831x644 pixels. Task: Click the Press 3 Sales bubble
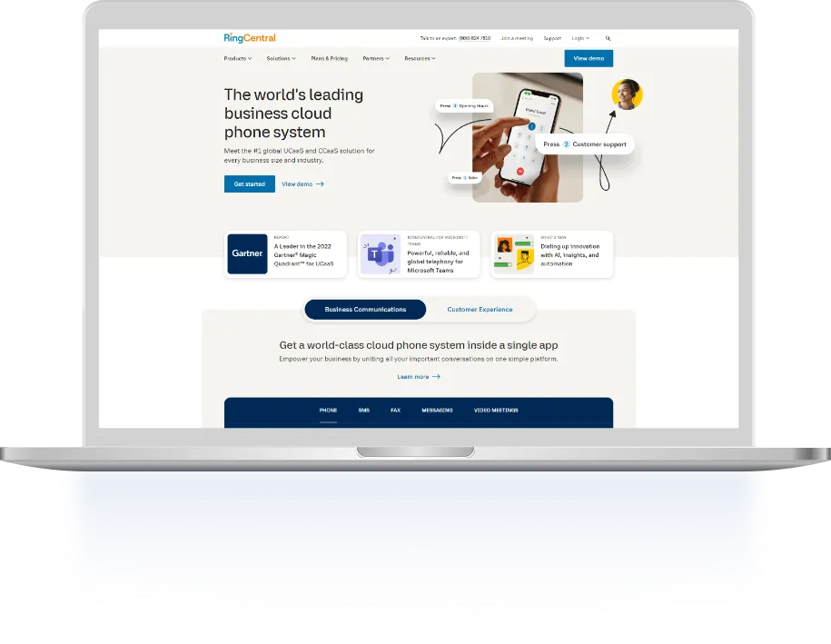pos(465,178)
